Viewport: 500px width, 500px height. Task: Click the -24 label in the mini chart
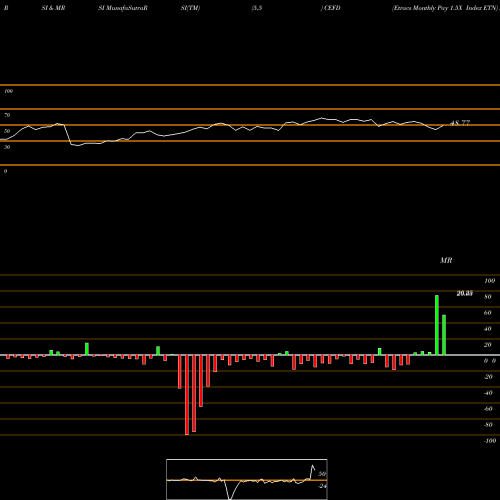coord(322,486)
